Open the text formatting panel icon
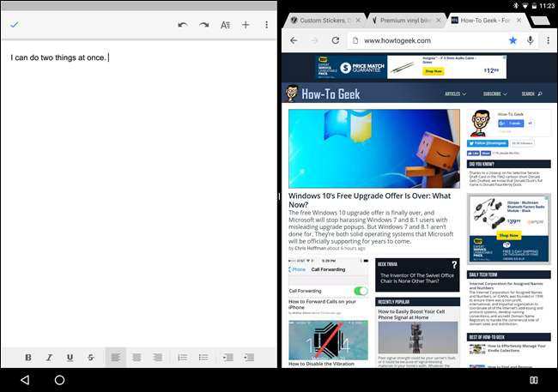558x392 pixels. tap(225, 25)
